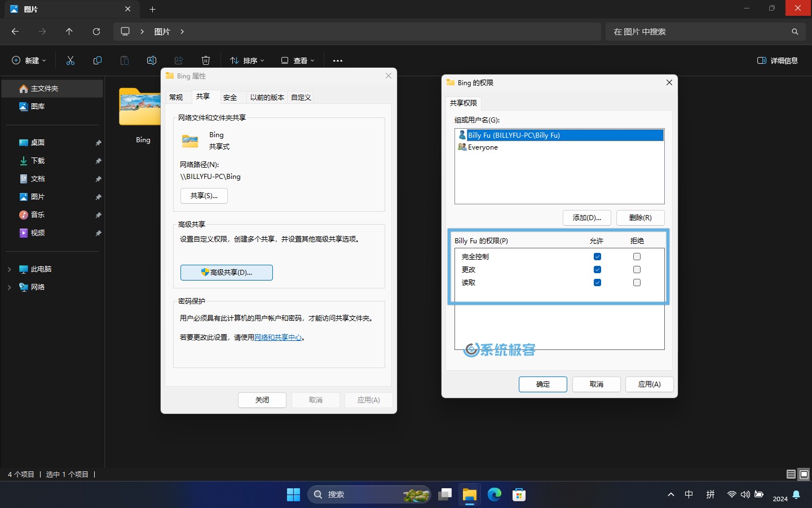Viewport: 812px width, 508px height.
Task: Check Deny for 读取 permission
Action: tap(637, 282)
